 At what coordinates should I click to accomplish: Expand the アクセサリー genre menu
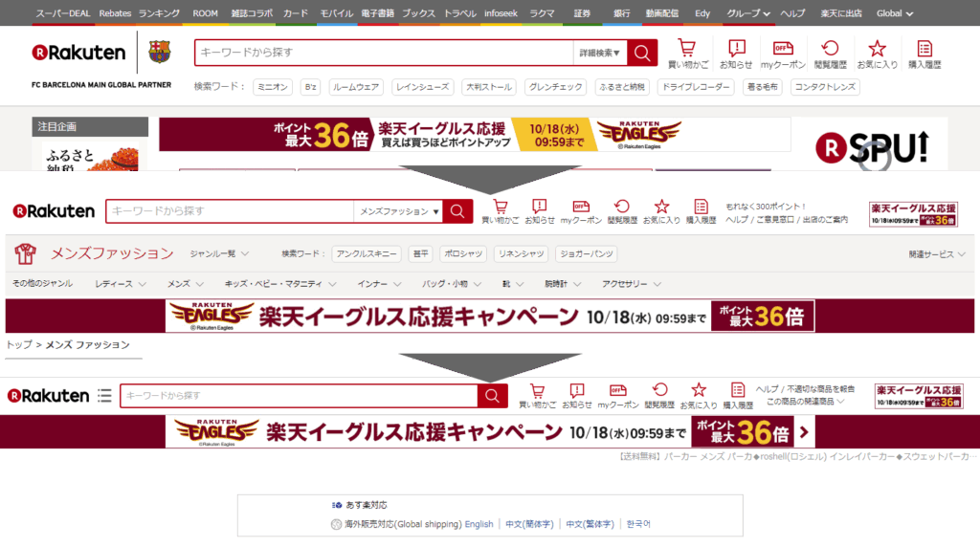pyautogui.click(x=632, y=283)
